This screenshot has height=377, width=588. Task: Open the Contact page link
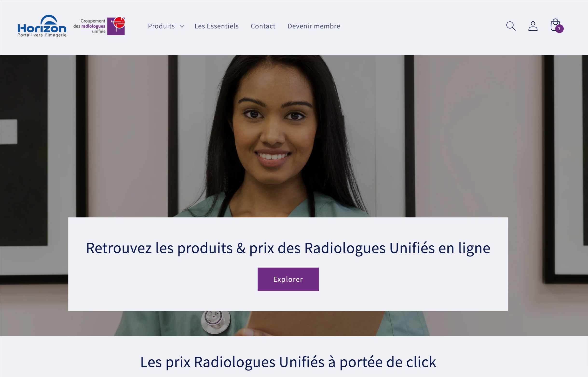(x=263, y=26)
